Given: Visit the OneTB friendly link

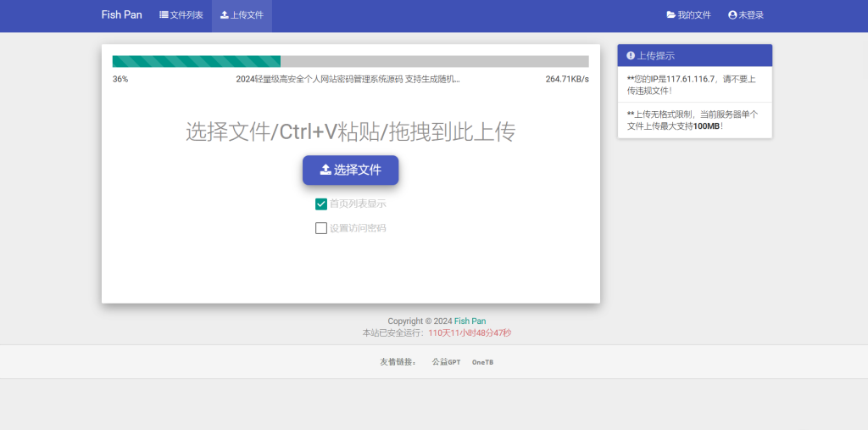Looking at the screenshot, I should click(482, 362).
